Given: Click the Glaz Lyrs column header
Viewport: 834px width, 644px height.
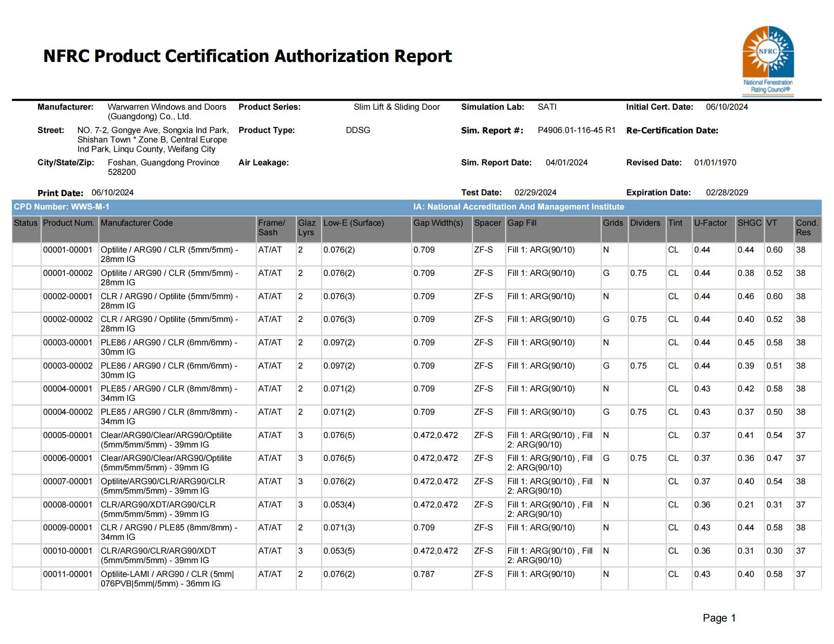Looking at the screenshot, I should (309, 229).
